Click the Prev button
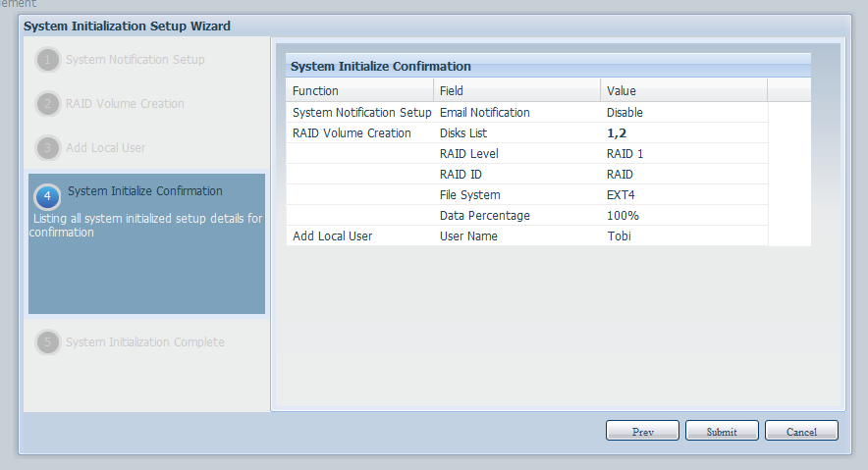The height and width of the screenshot is (470, 868). (642, 431)
